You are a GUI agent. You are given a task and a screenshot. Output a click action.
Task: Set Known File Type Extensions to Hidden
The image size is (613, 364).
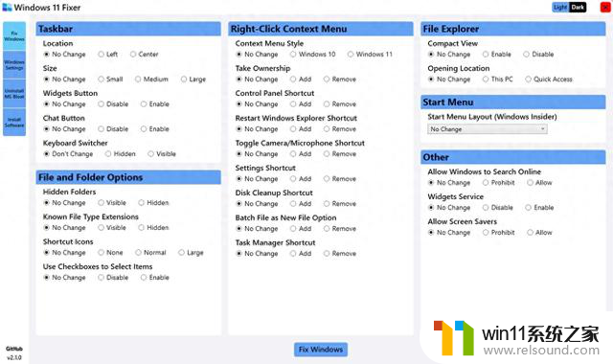tap(153, 228)
